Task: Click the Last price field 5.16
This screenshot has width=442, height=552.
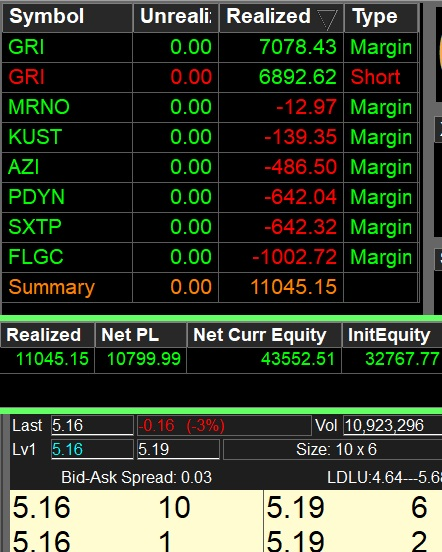Action: coord(92,425)
